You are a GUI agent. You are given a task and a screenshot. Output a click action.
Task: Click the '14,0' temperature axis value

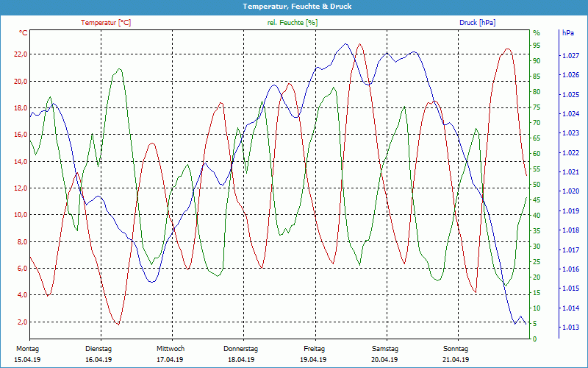[x=21, y=161]
